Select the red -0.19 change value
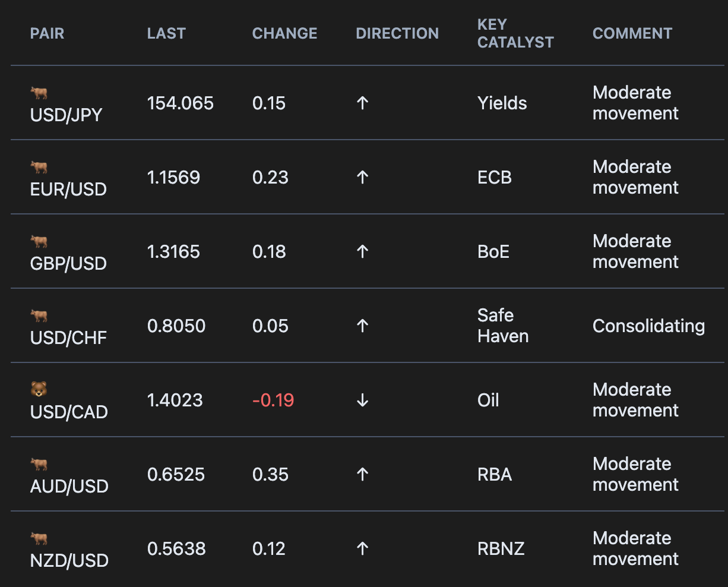 (x=273, y=400)
